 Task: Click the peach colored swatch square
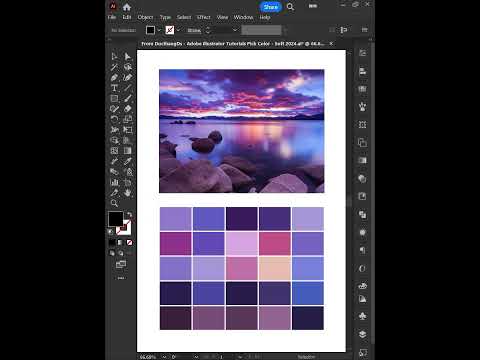(275, 268)
